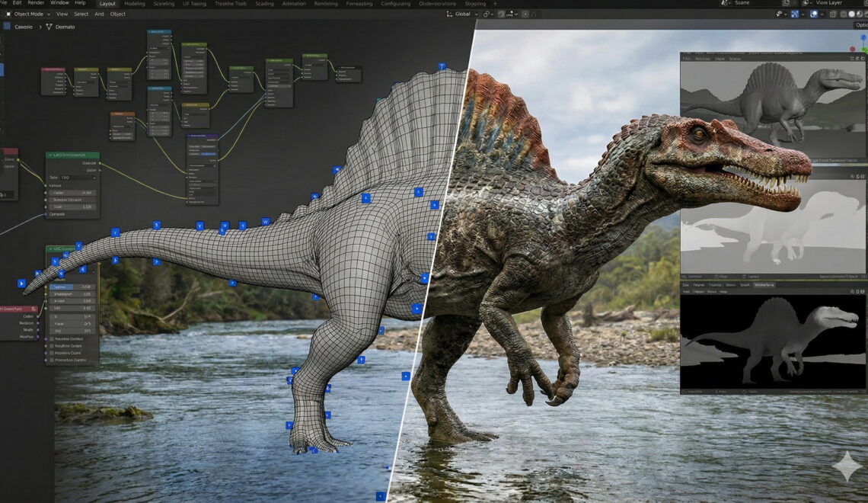Screen dimensions: 868x503
Task: Expand the node's Tabs type dropdown
Action: 78,178
